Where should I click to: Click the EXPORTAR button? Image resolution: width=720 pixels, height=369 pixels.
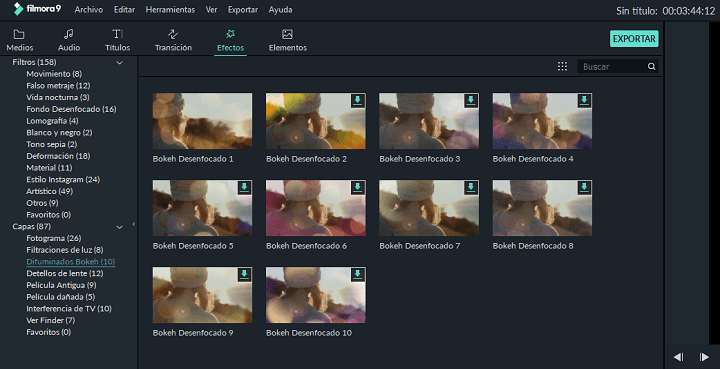634,39
